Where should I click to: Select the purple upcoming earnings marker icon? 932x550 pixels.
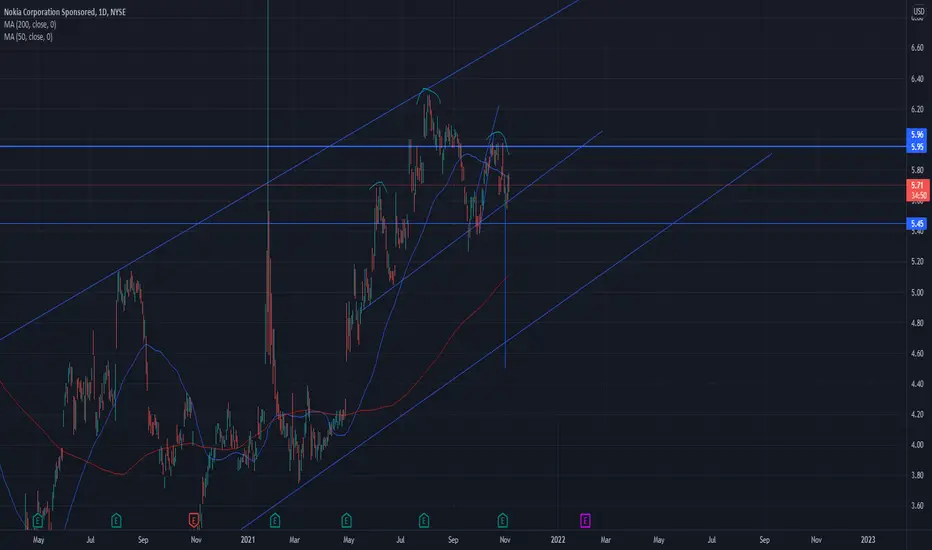coord(585,521)
